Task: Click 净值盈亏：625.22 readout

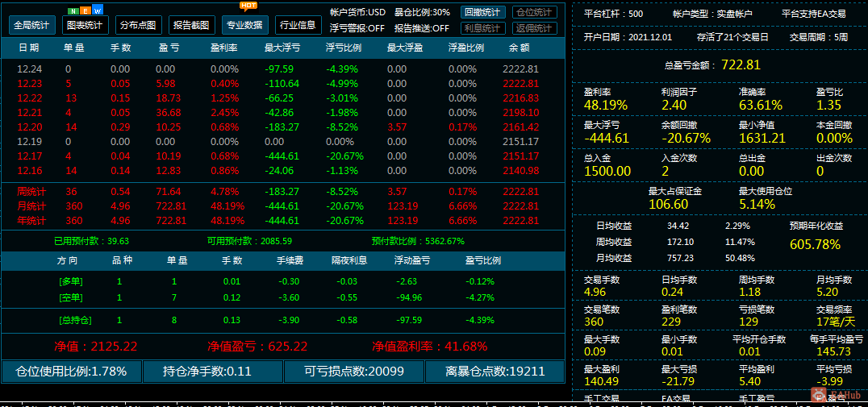Action: (x=257, y=347)
